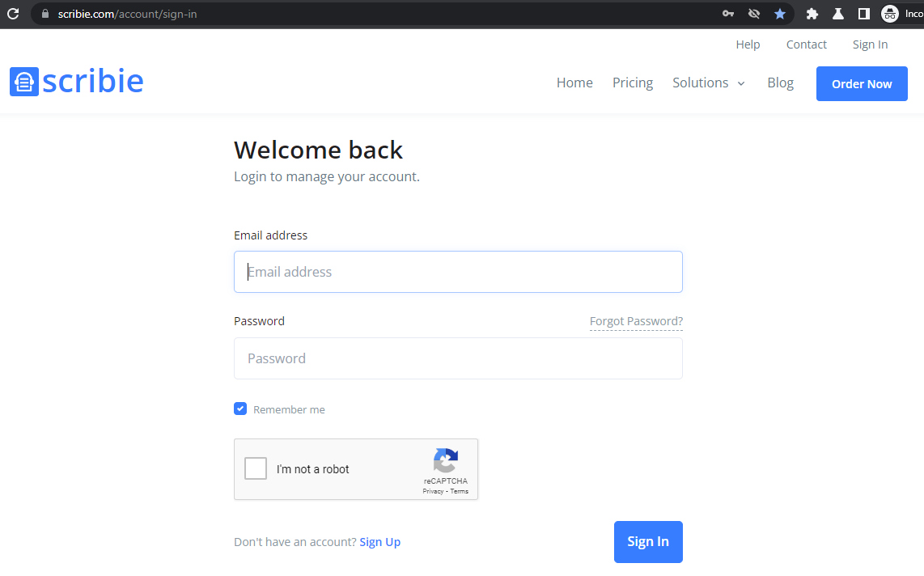924x576 pixels.
Task: Click the Welcome back heading
Action: pos(318,150)
